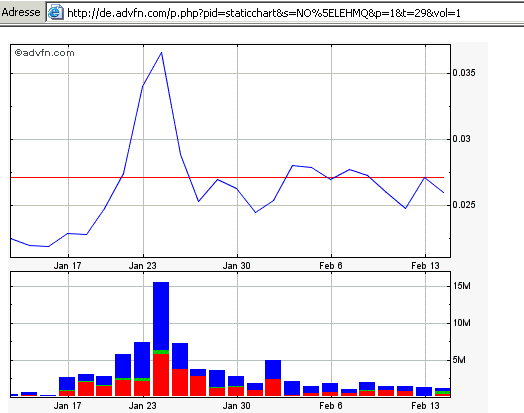
Task: Click Feb 6 label under volume chart
Action: tap(331, 406)
